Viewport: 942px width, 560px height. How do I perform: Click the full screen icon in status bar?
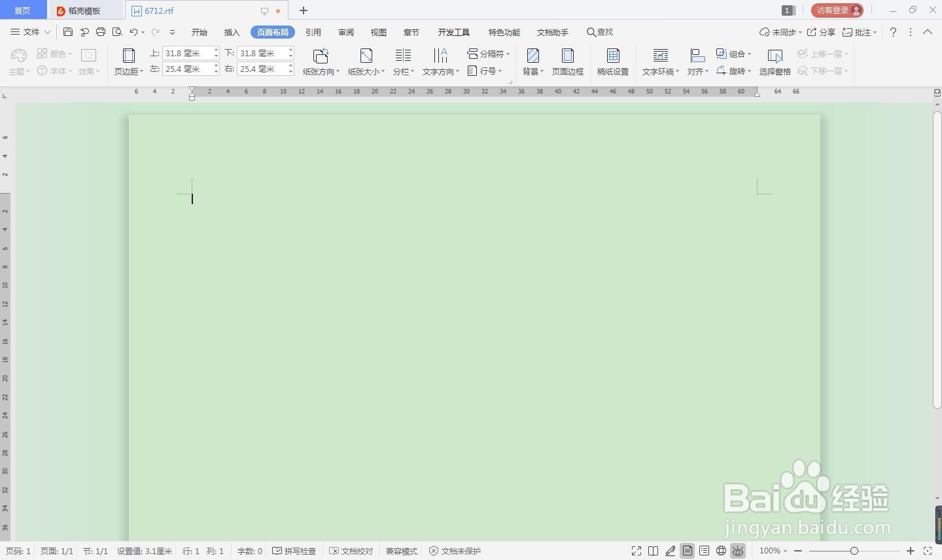click(x=636, y=551)
